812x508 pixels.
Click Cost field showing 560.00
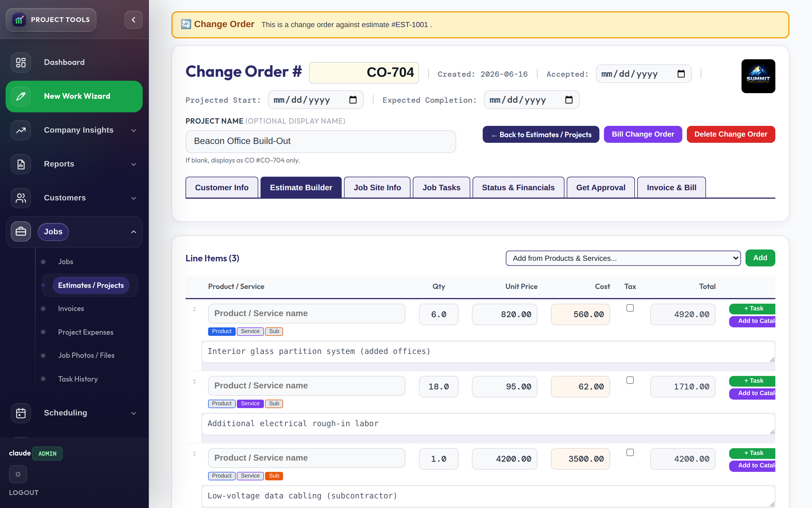pyautogui.click(x=580, y=314)
